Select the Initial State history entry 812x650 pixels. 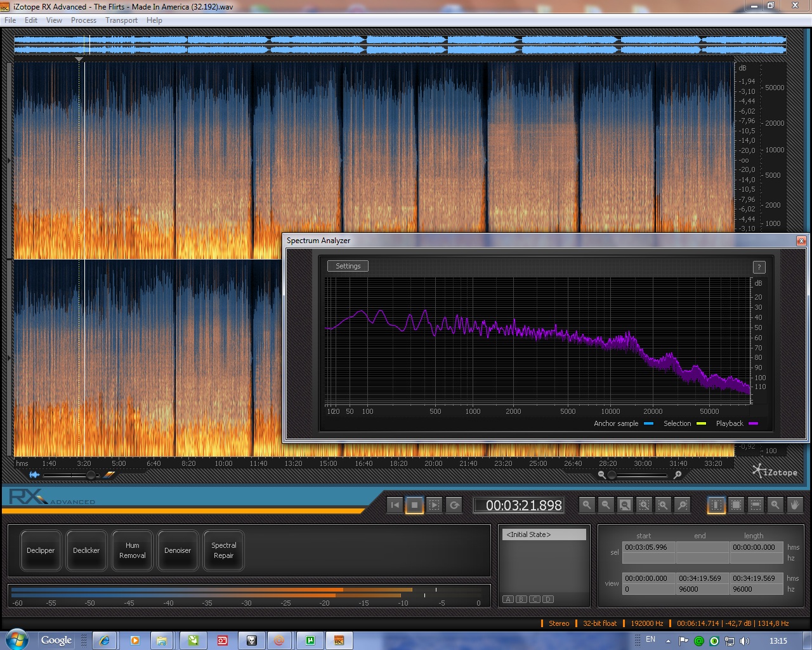coord(544,534)
